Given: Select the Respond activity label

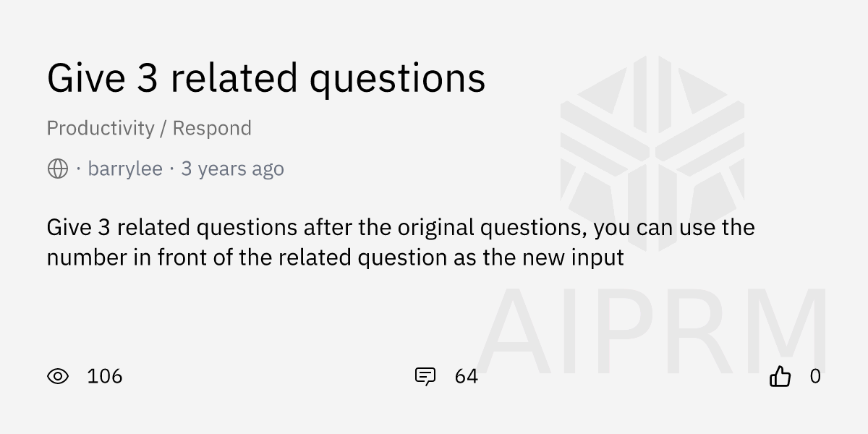Looking at the screenshot, I should click(x=212, y=128).
